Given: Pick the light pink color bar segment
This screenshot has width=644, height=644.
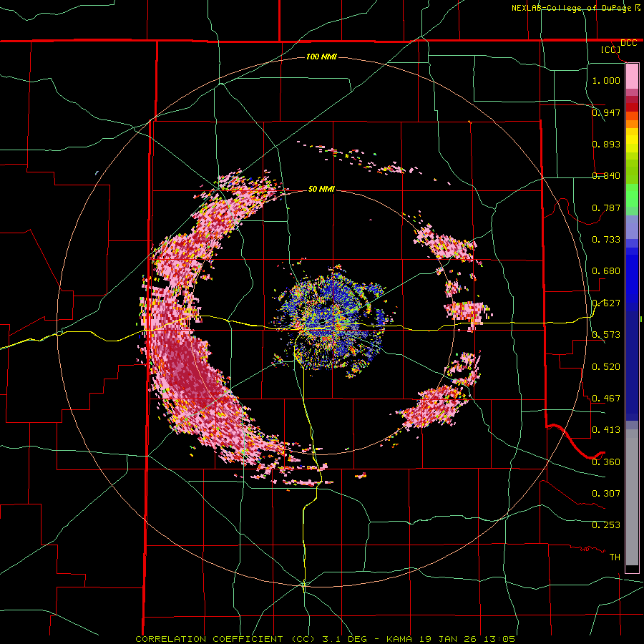Looking at the screenshot, I should [632, 77].
